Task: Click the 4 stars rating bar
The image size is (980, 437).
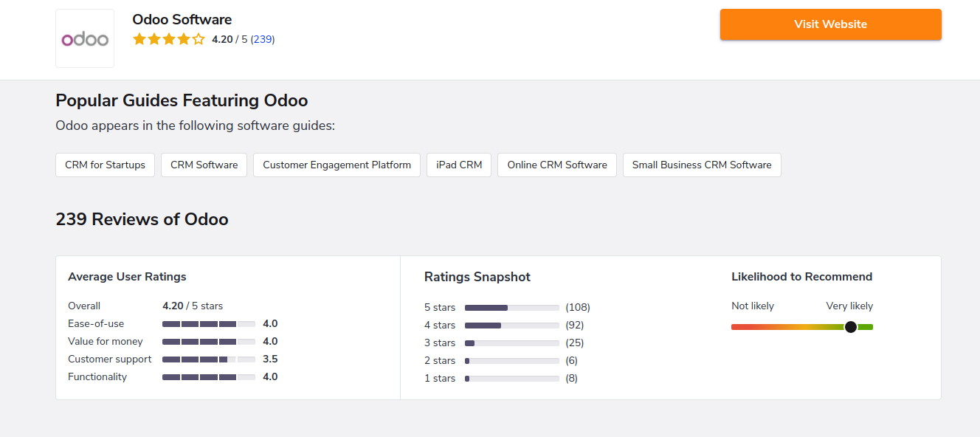Action: coord(512,325)
